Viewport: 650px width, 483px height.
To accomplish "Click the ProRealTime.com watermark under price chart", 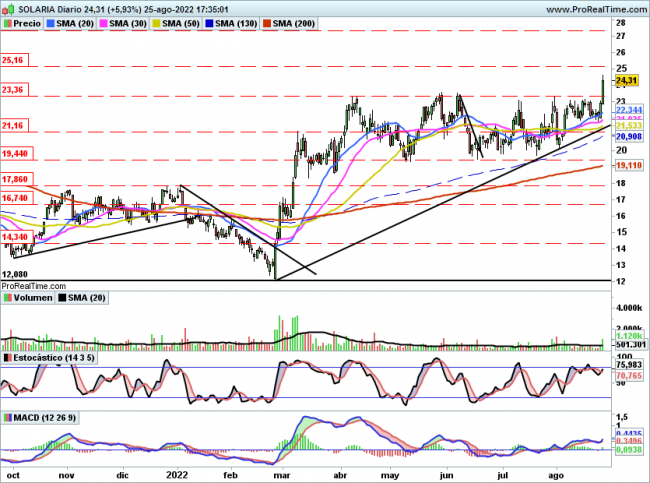I will coord(32,286).
